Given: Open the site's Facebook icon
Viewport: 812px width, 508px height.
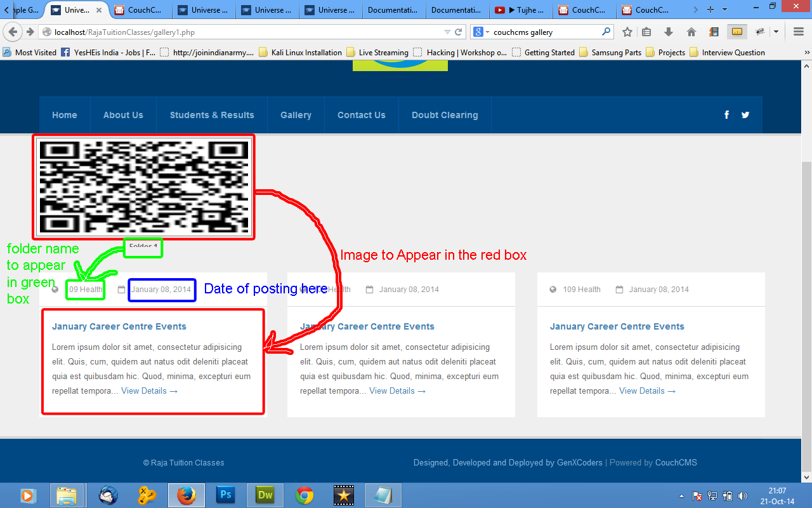Looking at the screenshot, I should tap(727, 115).
